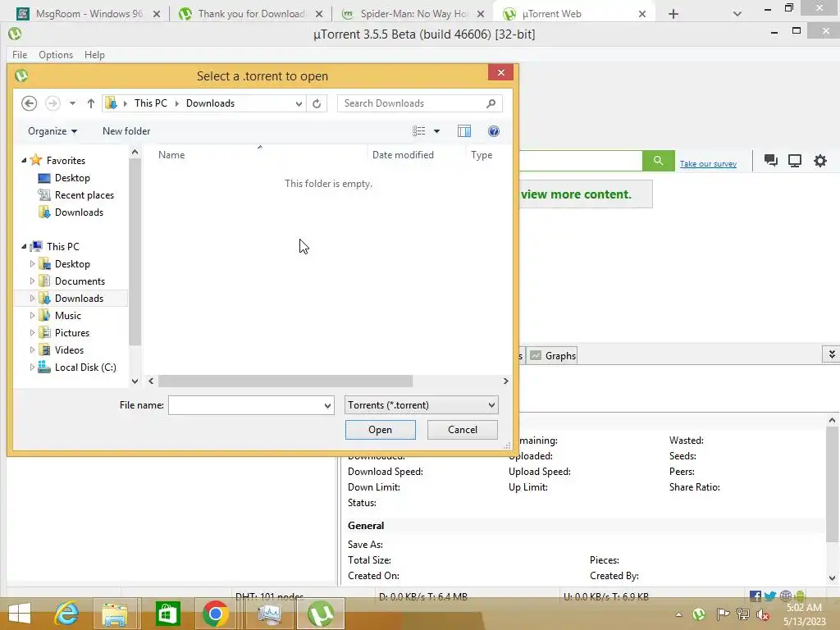Launch Internet Explorer from taskbar
The image size is (840, 630).
tap(66, 614)
